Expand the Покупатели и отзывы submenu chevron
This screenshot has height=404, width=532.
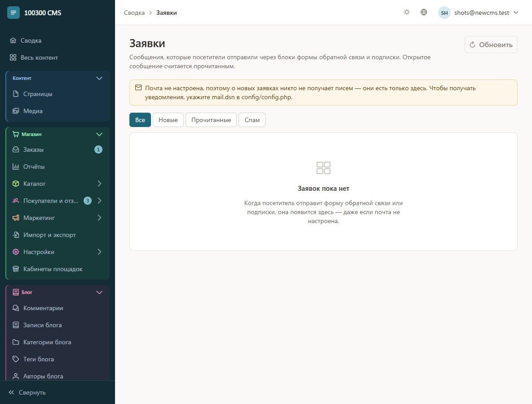[99, 201]
